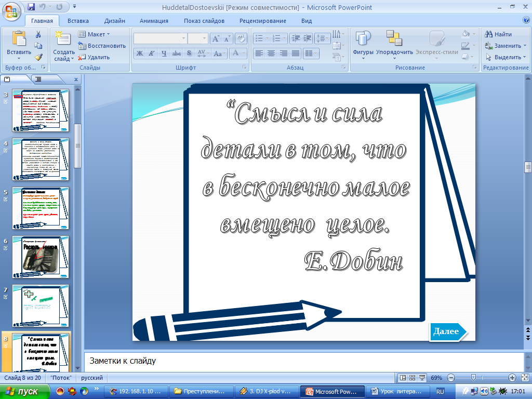Viewport: 532px width, 399px height.
Task: Zoom out with the minus button
Action: pyautogui.click(x=451, y=378)
